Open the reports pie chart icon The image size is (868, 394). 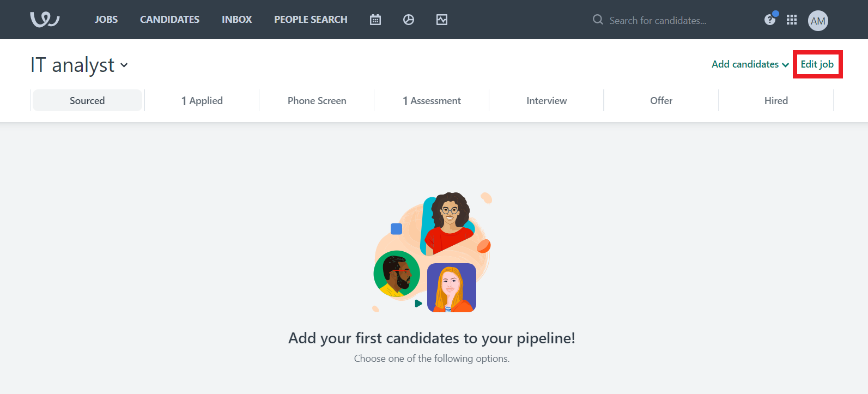pyautogui.click(x=409, y=20)
